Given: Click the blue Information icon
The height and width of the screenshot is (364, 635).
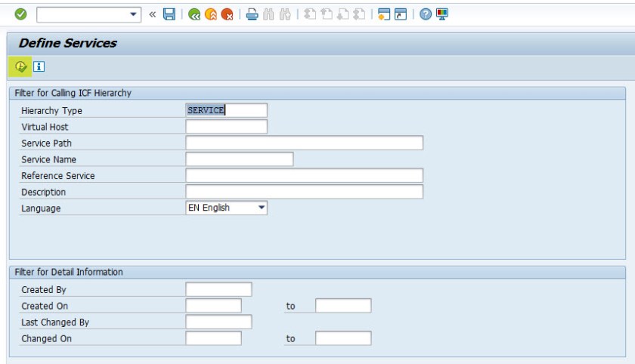Looking at the screenshot, I should 39,66.
